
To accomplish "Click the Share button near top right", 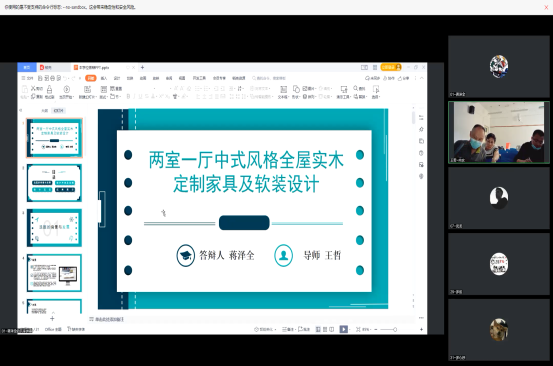I will click(403, 78).
